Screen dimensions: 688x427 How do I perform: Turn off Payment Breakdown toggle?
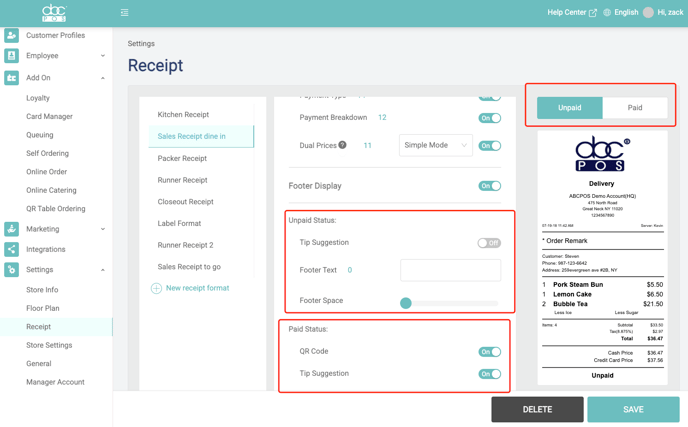(x=490, y=118)
